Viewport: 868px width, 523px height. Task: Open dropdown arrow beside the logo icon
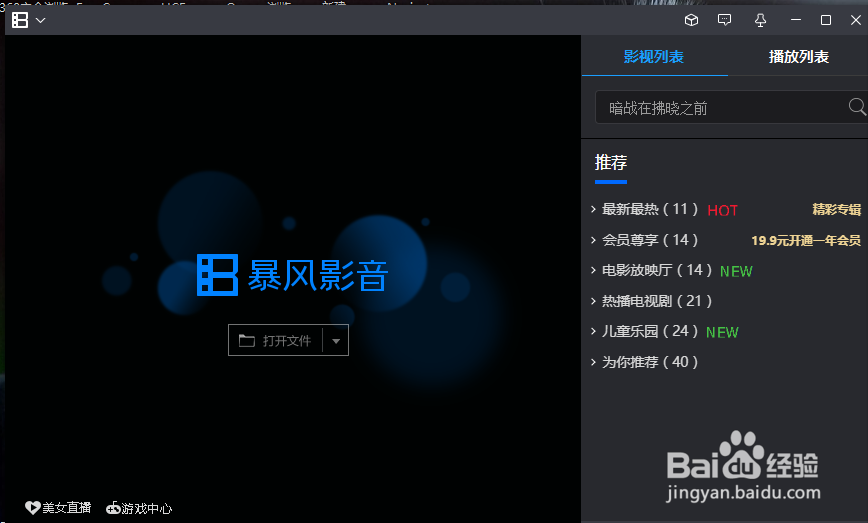[40, 21]
